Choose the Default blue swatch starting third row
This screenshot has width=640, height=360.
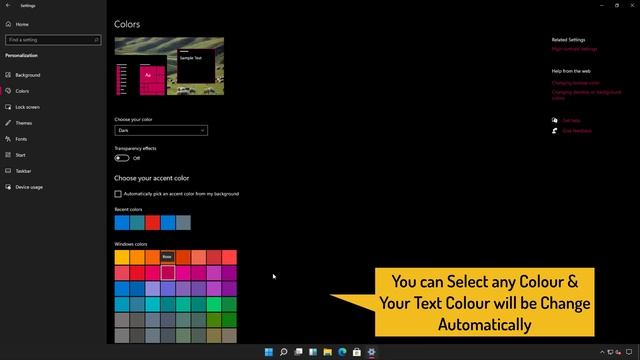pyautogui.click(x=122, y=289)
